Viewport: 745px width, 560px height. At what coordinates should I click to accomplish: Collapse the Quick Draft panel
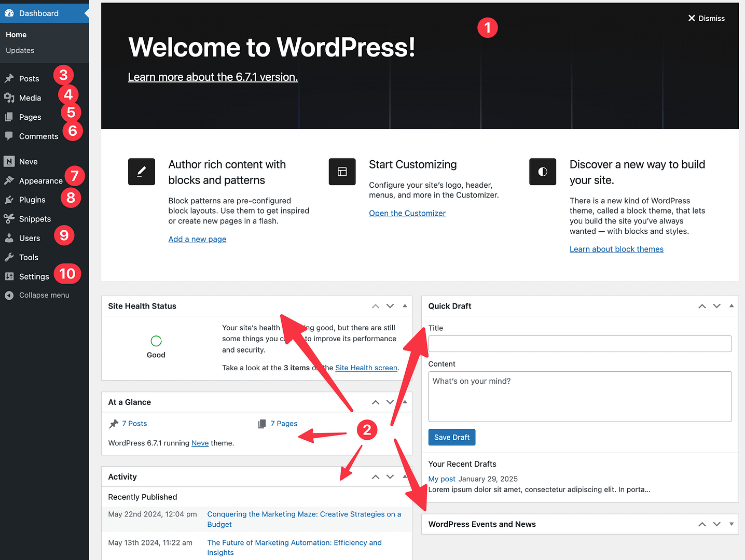point(732,306)
